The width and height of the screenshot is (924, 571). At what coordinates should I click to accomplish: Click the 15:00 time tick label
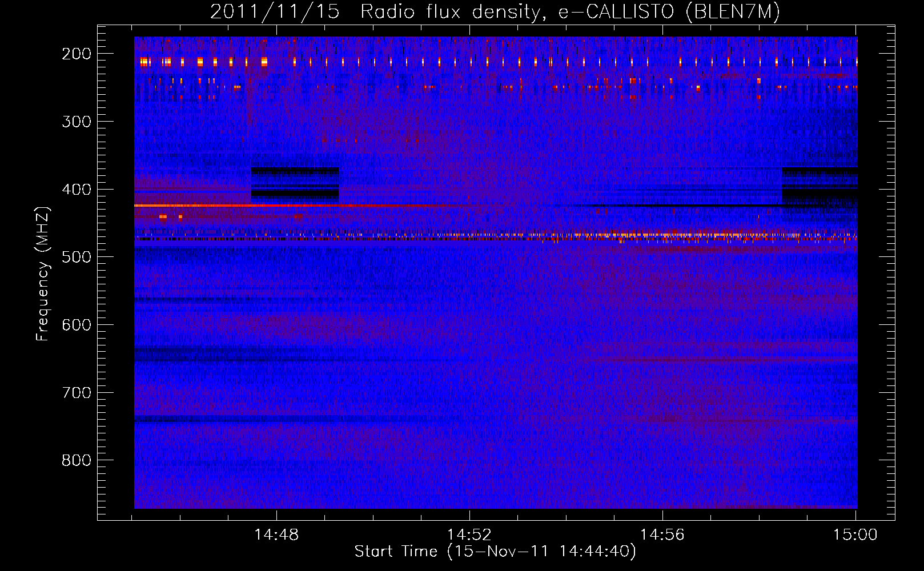(x=855, y=535)
